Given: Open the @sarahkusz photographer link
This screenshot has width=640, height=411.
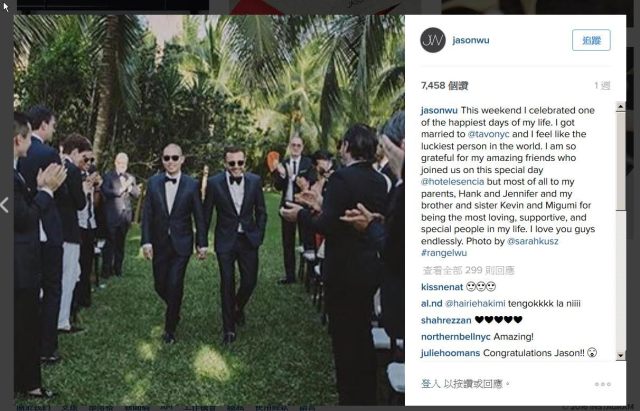Looking at the screenshot, I should click(x=532, y=241).
